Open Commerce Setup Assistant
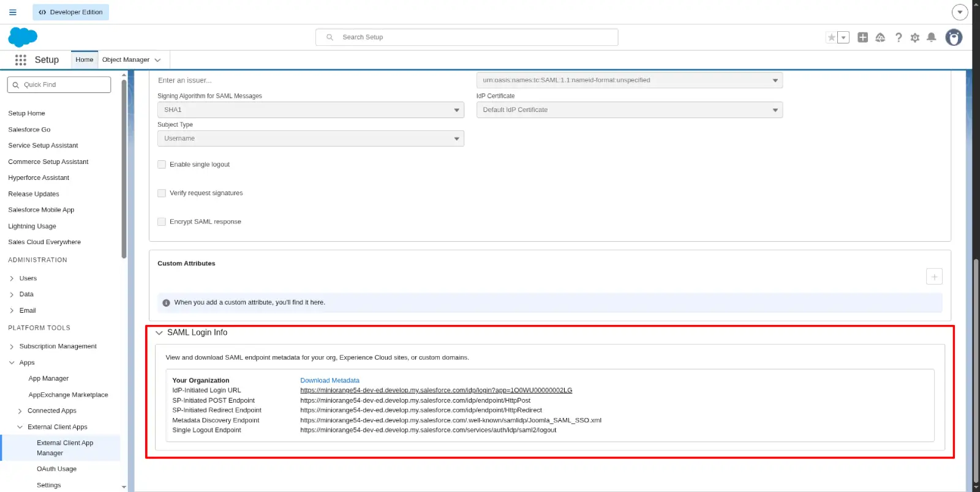Viewport: 980px width, 492px height. 48,162
